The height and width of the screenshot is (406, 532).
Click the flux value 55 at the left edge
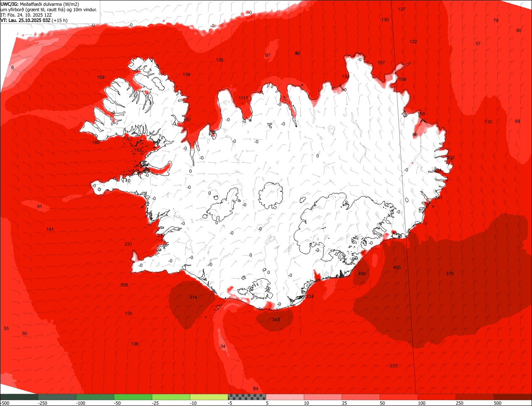[6, 328]
